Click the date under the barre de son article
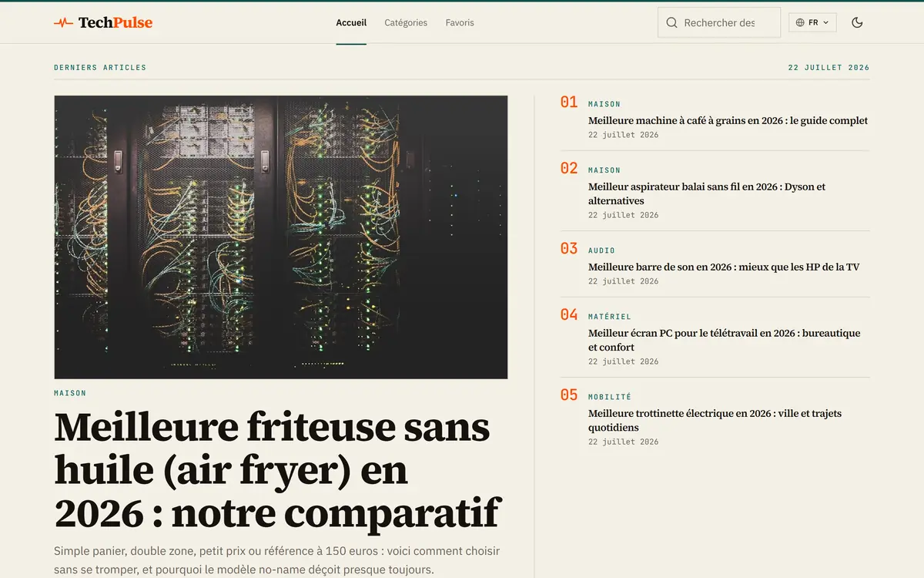Image resolution: width=924 pixels, height=578 pixels. pyautogui.click(x=623, y=281)
